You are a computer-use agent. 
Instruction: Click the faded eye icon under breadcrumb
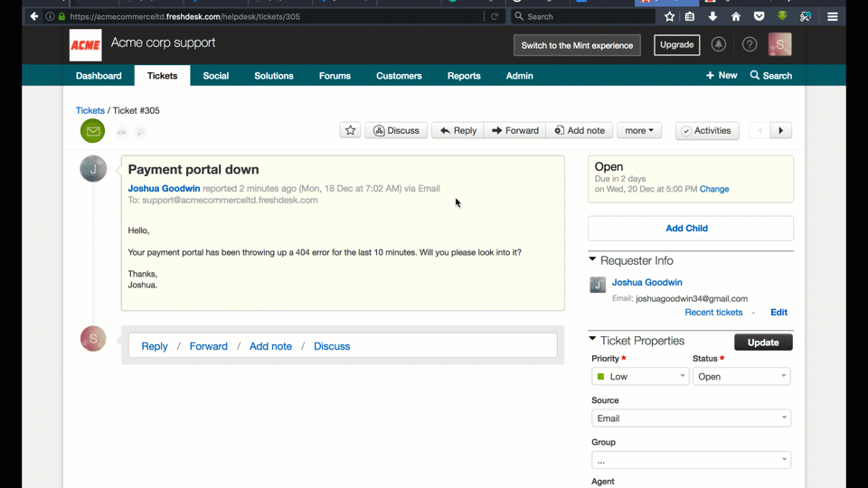click(121, 132)
